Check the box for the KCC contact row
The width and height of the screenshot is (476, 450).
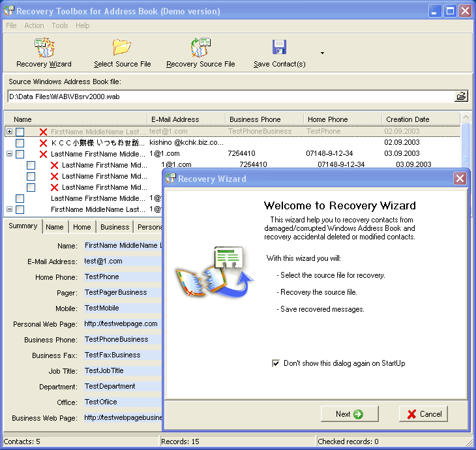pos(20,143)
